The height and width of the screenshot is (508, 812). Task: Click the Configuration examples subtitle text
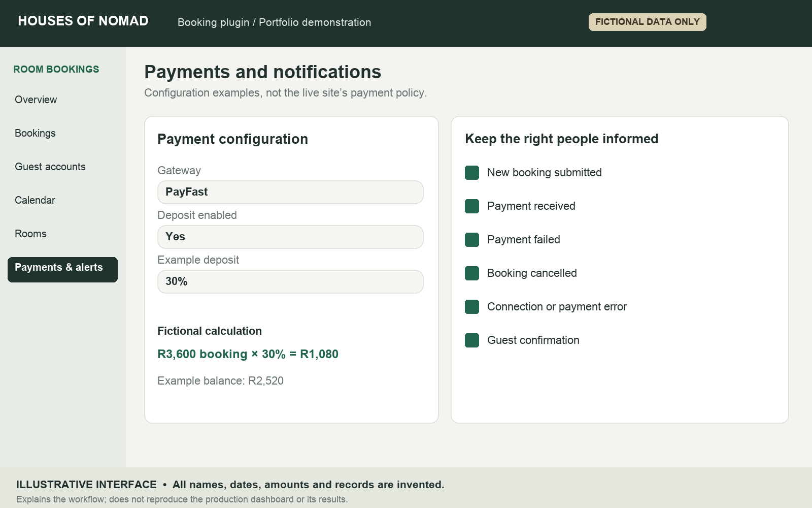click(286, 93)
